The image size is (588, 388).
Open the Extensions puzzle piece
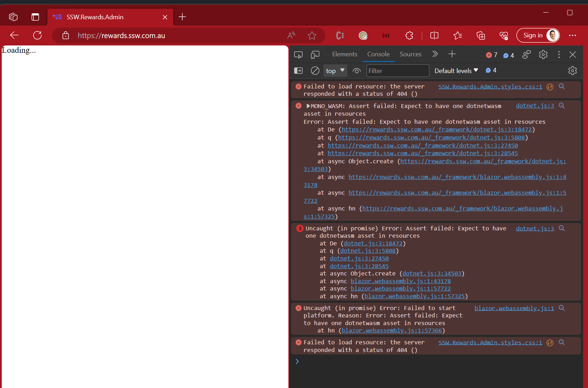coord(409,35)
